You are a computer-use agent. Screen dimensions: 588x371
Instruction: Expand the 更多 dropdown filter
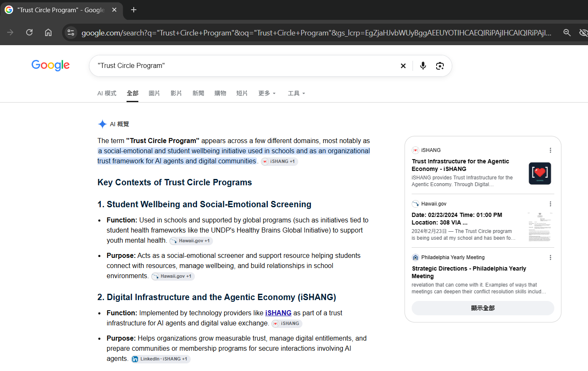coord(267,93)
